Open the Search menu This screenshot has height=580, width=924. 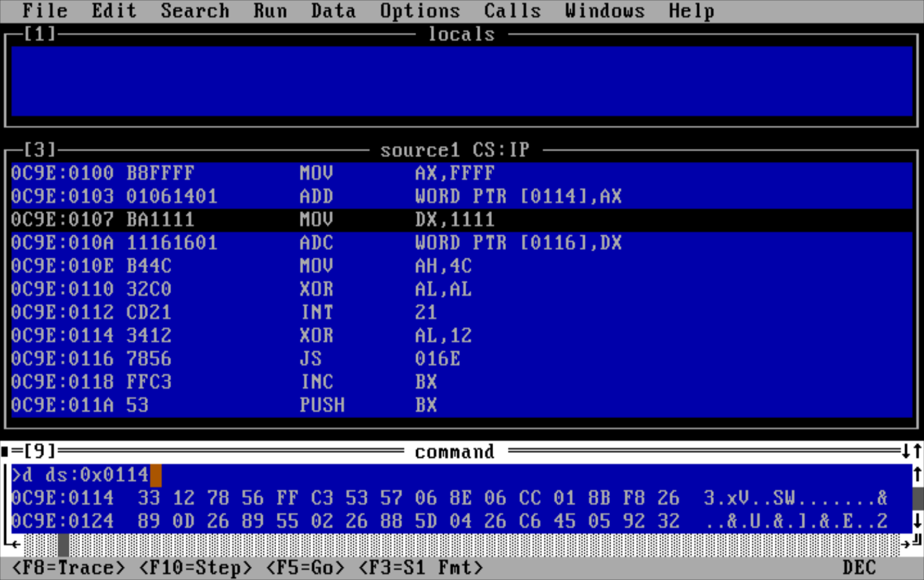tap(195, 11)
